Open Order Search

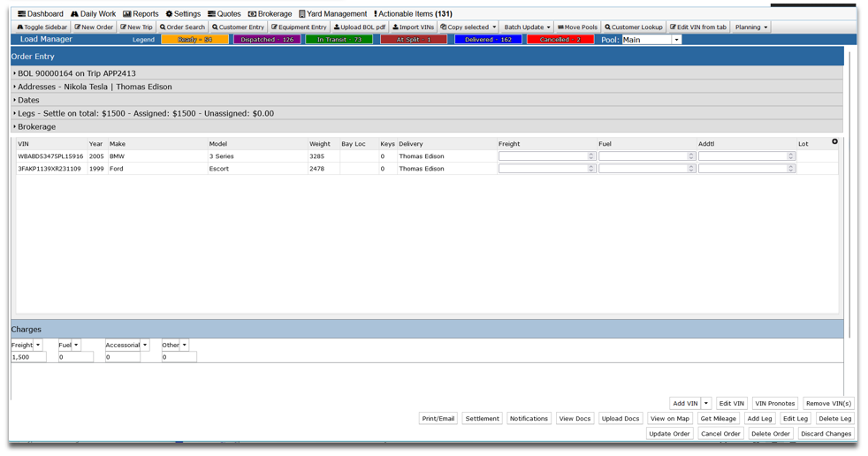182,27
